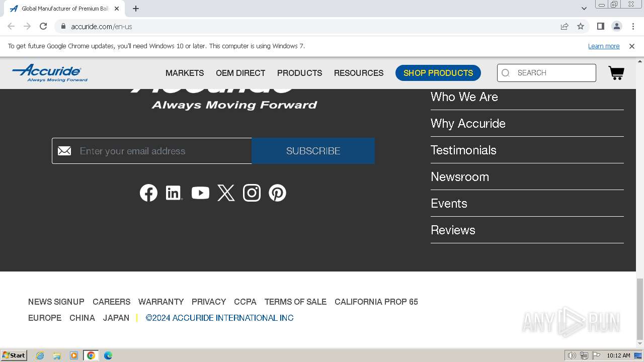Bookmark this page with star icon
Screen dimensions: 644x362
[581, 26]
